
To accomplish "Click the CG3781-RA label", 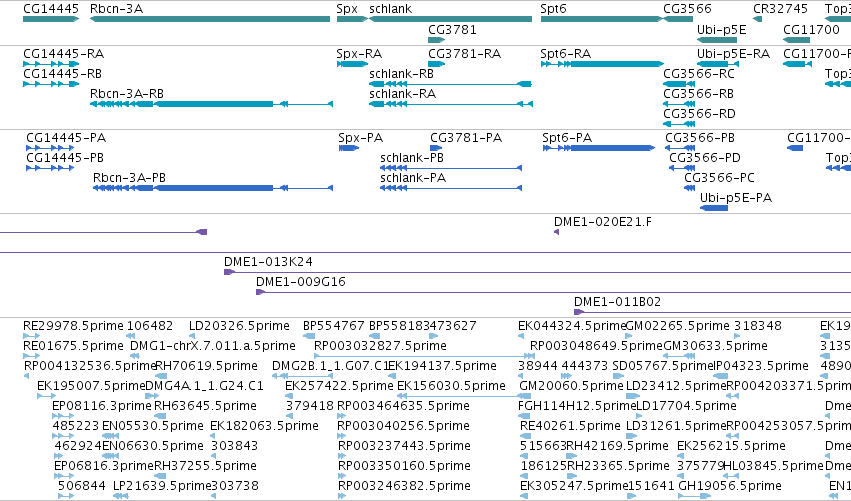I will pos(465,54).
